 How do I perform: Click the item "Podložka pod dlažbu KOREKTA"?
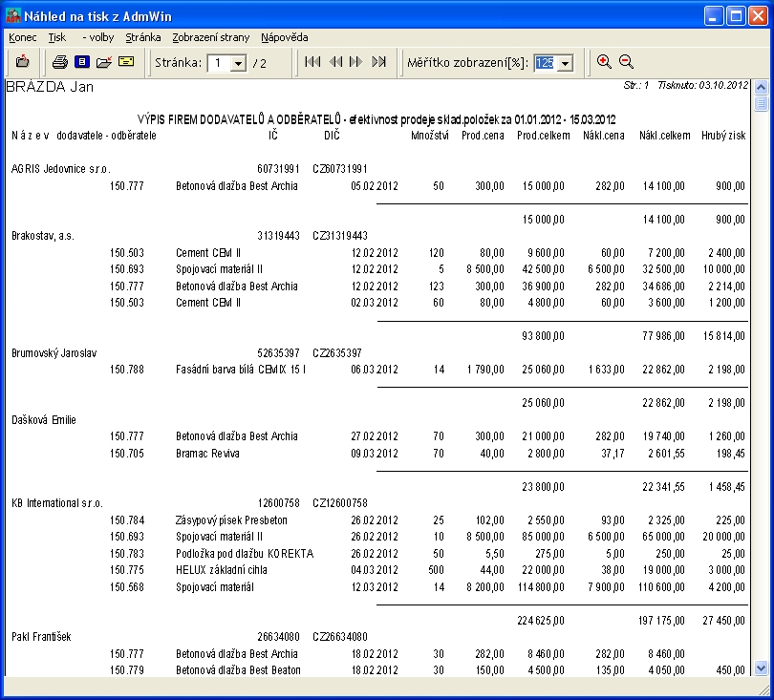245,554
